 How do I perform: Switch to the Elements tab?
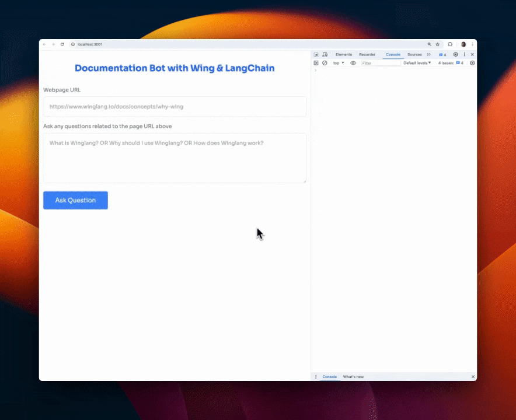(344, 55)
